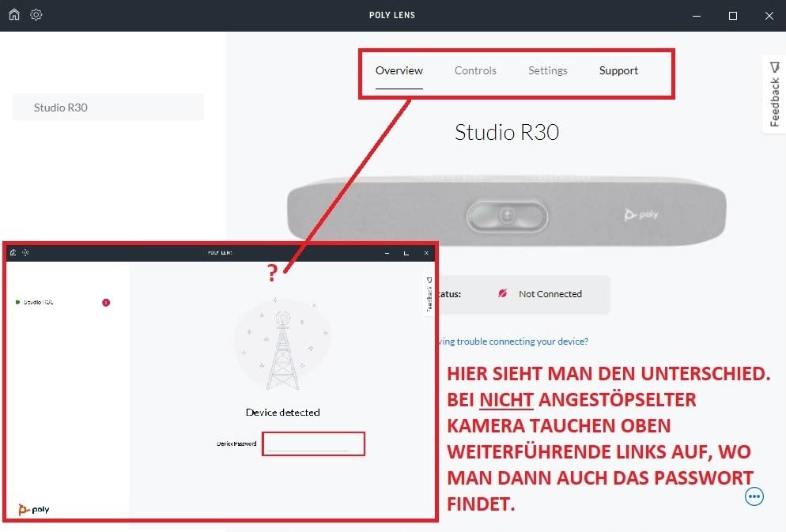
Task: Focus the Device Password input field
Action: 313,444
